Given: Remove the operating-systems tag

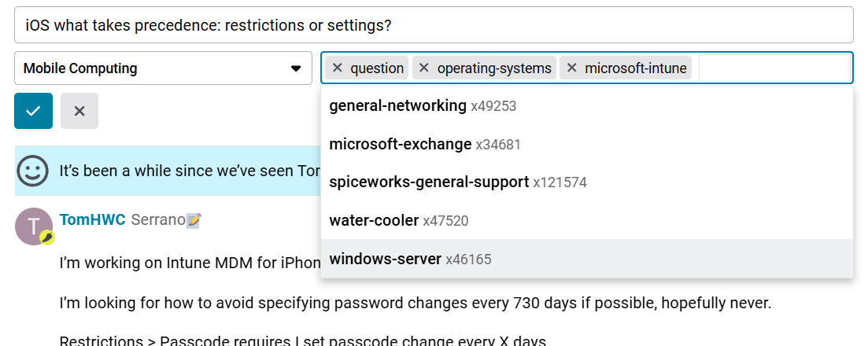Looking at the screenshot, I should point(423,68).
